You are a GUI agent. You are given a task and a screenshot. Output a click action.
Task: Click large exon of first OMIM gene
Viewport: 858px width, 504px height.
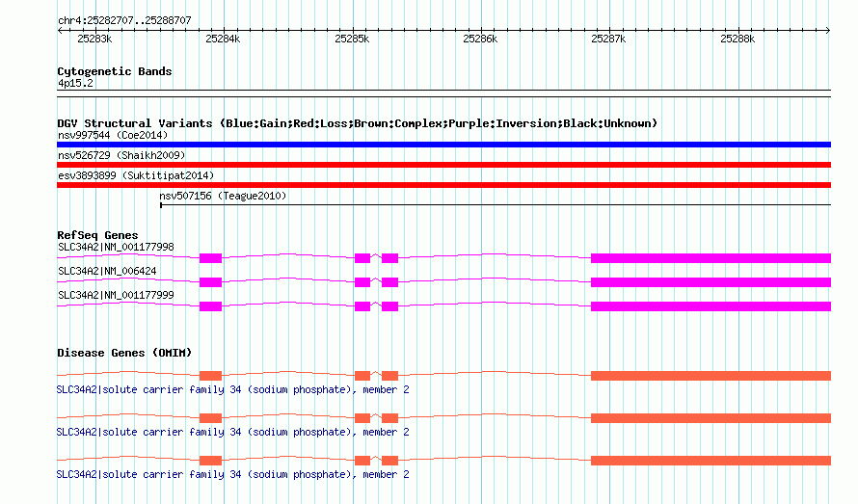[711, 376]
